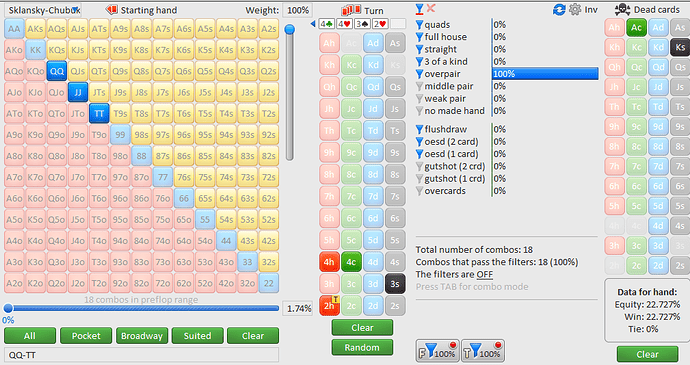Click the QQ-TT range text field
The height and width of the screenshot is (365, 690).
(x=142, y=355)
